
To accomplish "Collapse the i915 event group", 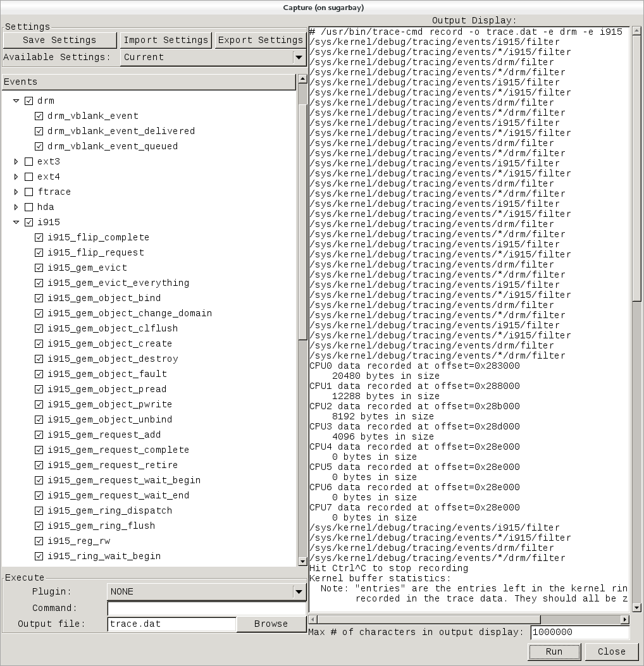I will (x=15, y=222).
